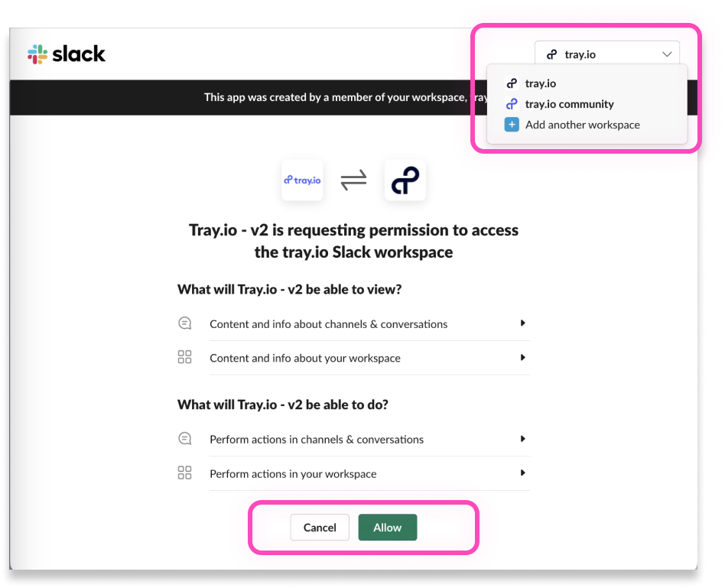Expand the workspace content view details
Image resolution: width=725 pixels, height=588 pixels.
pos(523,356)
